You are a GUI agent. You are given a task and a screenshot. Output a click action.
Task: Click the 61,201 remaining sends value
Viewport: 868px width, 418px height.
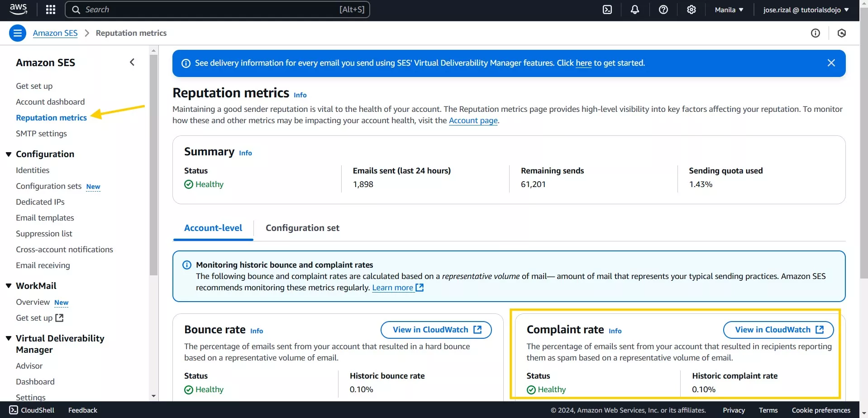(x=533, y=184)
